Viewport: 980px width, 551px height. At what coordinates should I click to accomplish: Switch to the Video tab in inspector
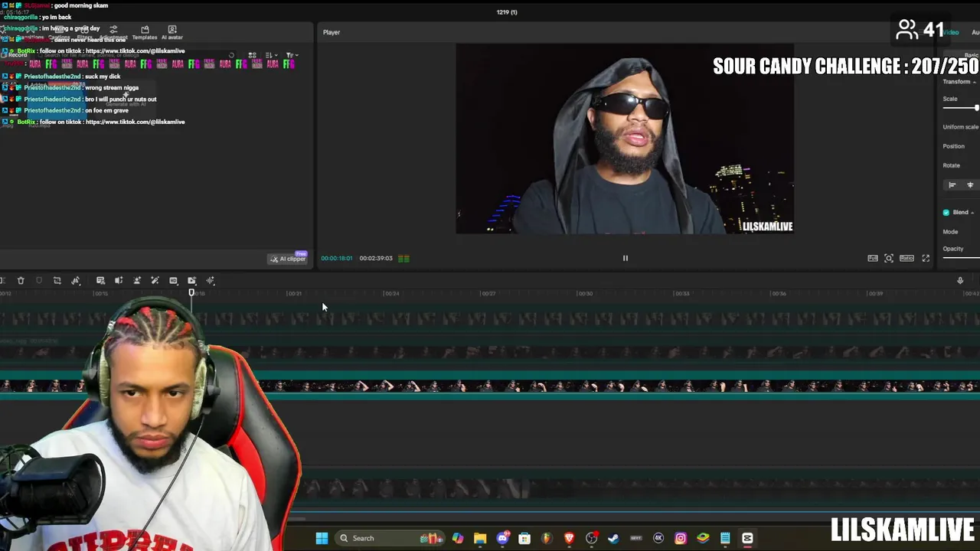click(x=950, y=32)
